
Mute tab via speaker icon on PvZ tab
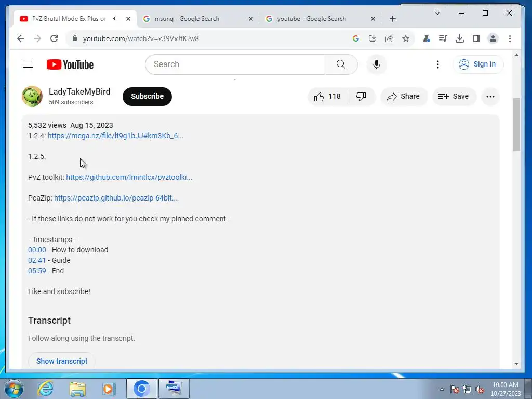[x=115, y=19]
